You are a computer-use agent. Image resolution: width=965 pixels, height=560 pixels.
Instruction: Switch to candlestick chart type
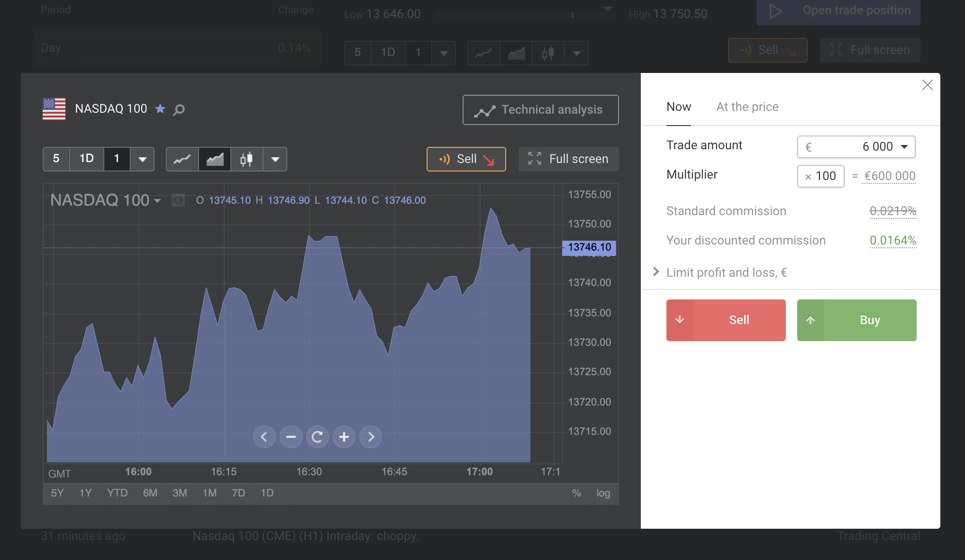pos(246,159)
